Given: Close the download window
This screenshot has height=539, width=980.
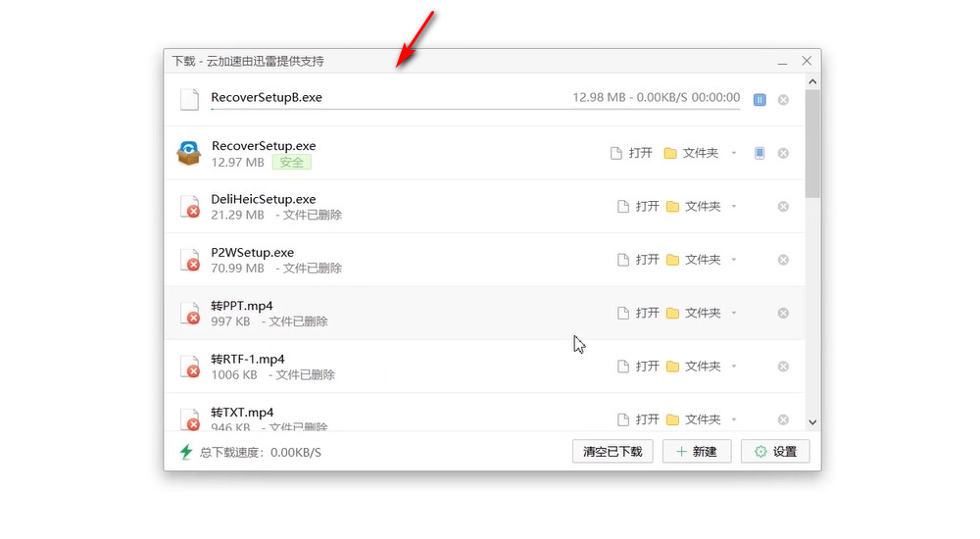Looking at the screenshot, I should pyautogui.click(x=807, y=61).
